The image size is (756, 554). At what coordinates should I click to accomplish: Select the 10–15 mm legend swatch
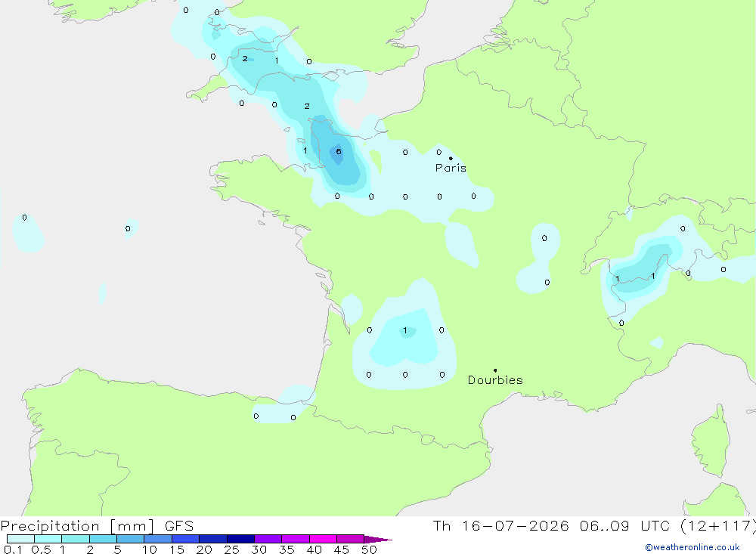(158, 539)
